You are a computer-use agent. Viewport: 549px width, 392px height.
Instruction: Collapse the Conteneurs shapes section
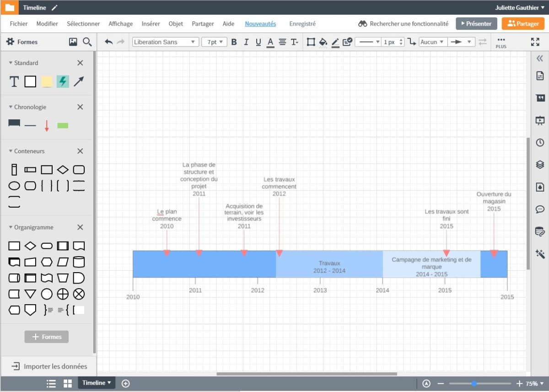[x=11, y=151]
